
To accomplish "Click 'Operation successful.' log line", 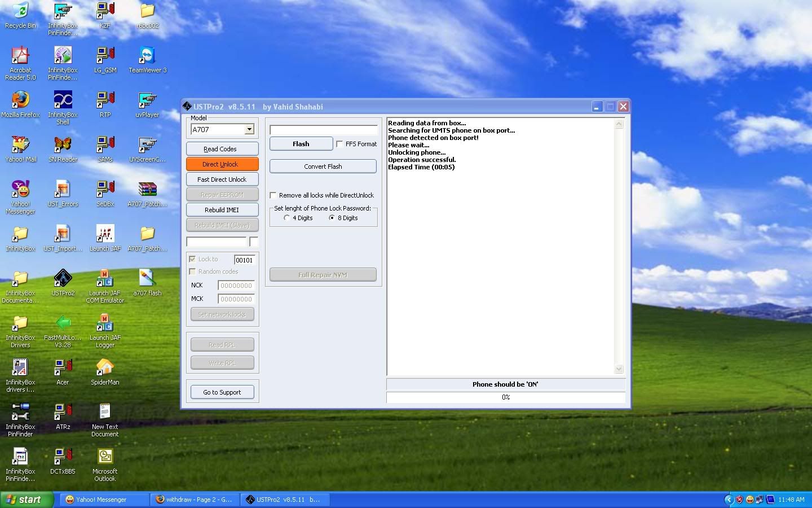I will pos(422,160).
